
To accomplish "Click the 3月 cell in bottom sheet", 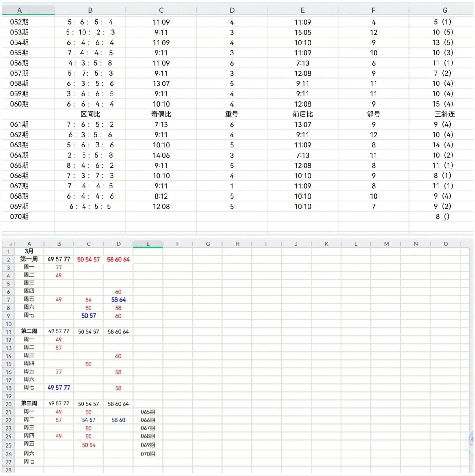I will (x=29, y=251).
